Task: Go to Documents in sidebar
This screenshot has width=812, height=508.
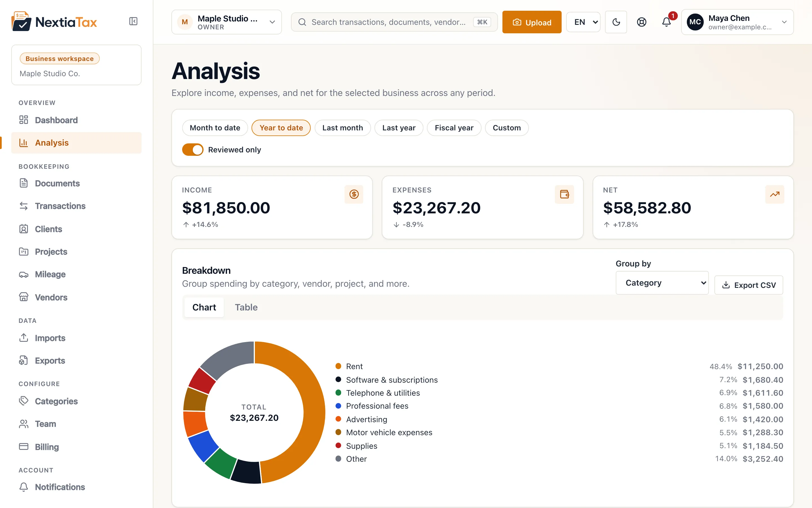Action: (76, 183)
